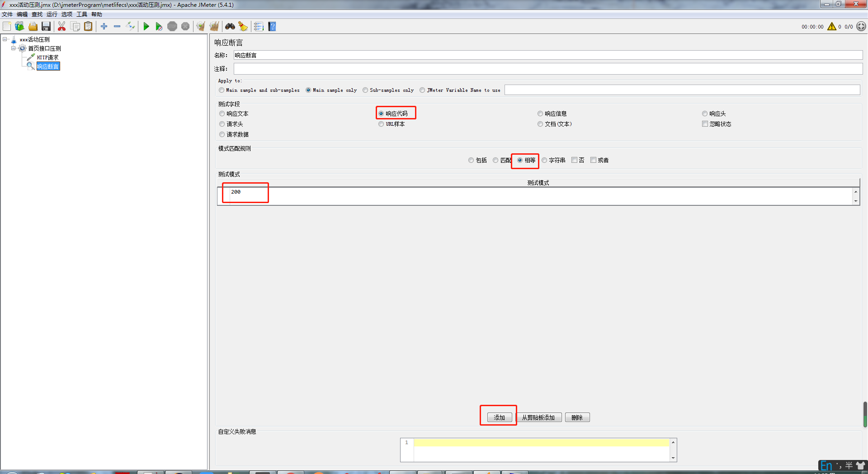Viewport: 868px width, 474px height.
Task: Open the 选项 menu
Action: tap(67, 14)
